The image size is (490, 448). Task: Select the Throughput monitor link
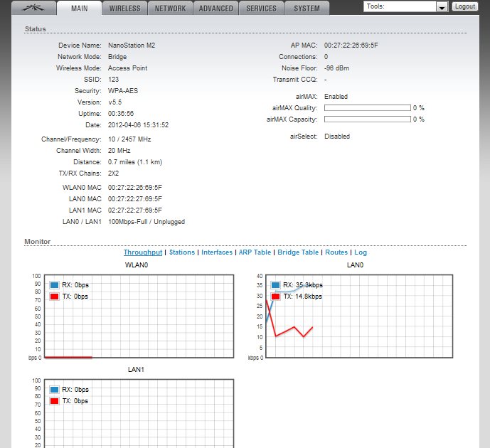click(143, 252)
